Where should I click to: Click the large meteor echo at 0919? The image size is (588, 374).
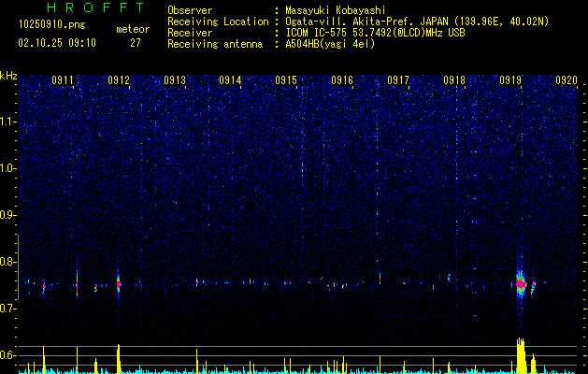pos(521,284)
